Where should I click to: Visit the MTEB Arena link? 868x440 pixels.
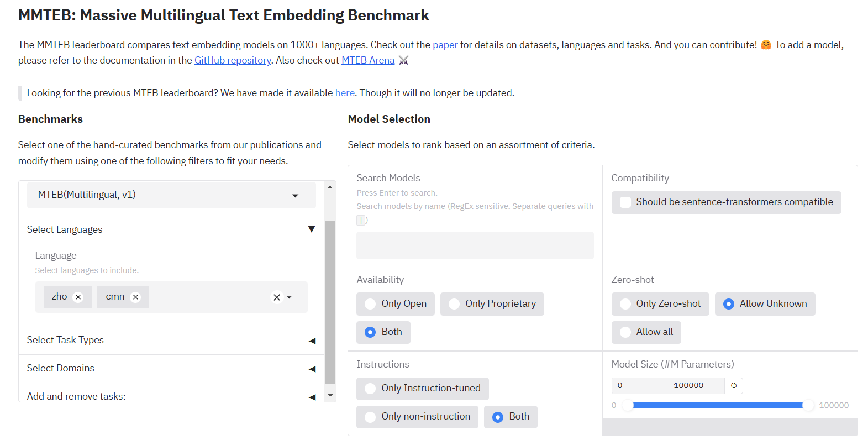368,60
